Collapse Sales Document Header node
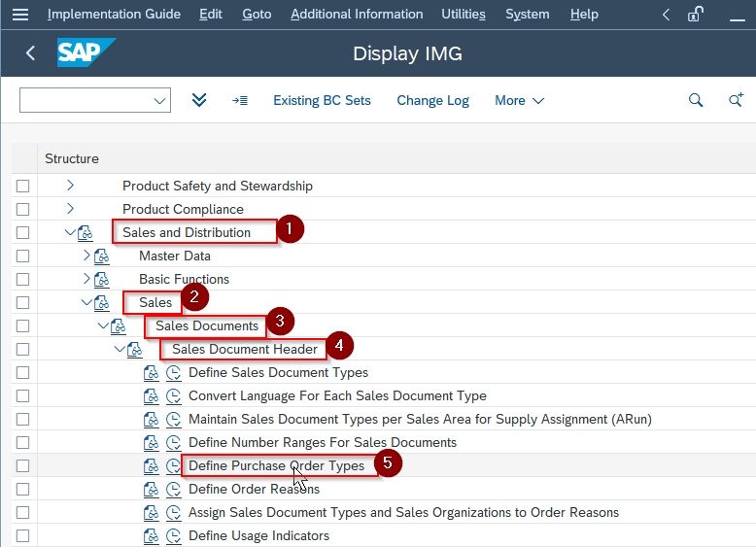The image size is (756, 547). (x=120, y=349)
